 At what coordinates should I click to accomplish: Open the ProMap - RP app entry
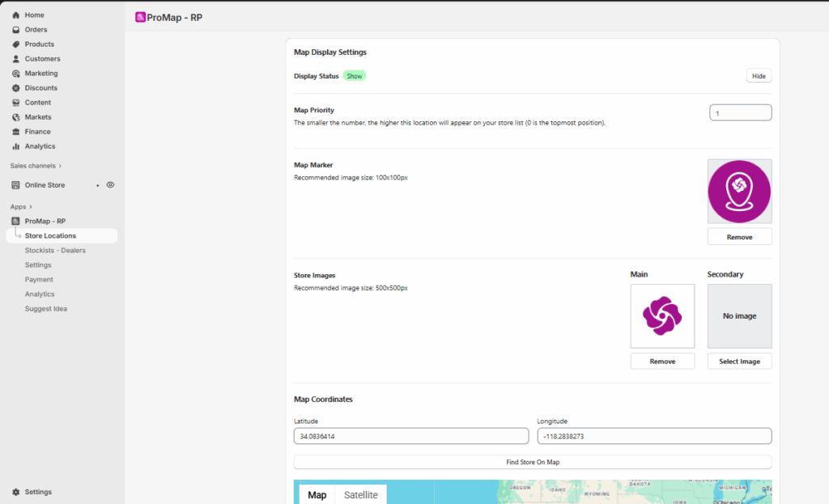pos(45,221)
